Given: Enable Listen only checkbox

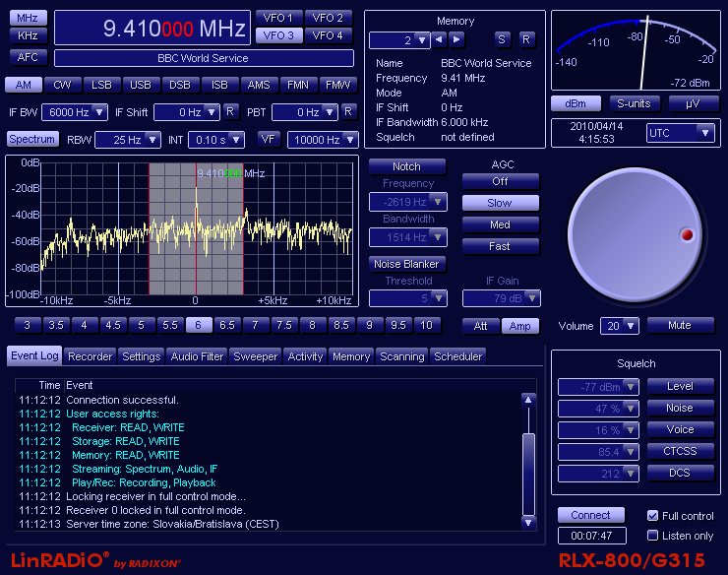Looking at the screenshot, I should pos(653,536).
